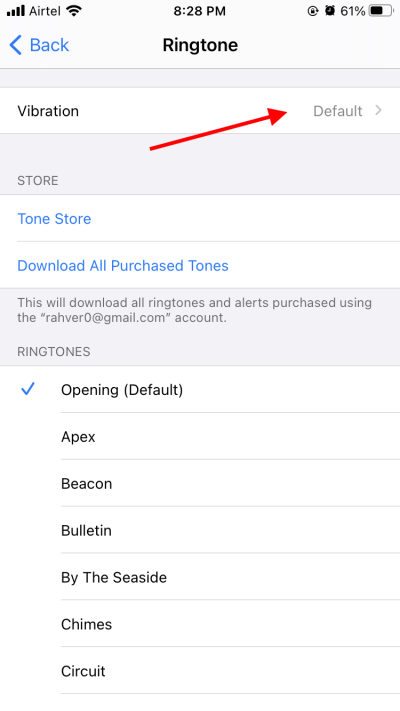Tap the alarm clock status icon
This screenshot has width=400, height=711.
(x=330, y=11)
